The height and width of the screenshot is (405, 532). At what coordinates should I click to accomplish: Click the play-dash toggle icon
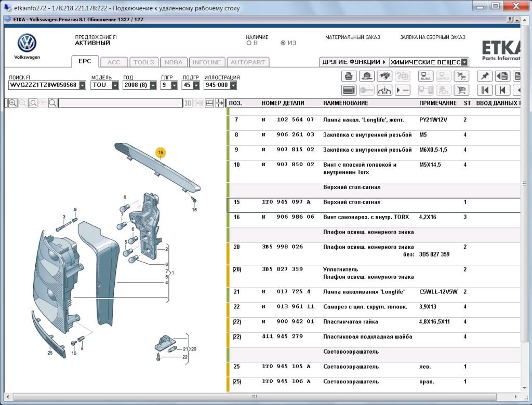pyautogui.click(x=402, y=90)
